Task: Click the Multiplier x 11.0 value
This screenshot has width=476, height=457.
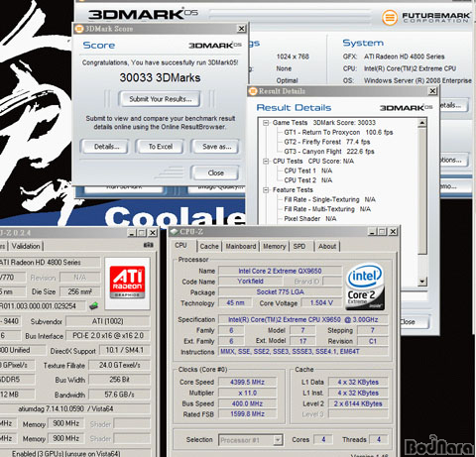Action: tap(247, 394)
